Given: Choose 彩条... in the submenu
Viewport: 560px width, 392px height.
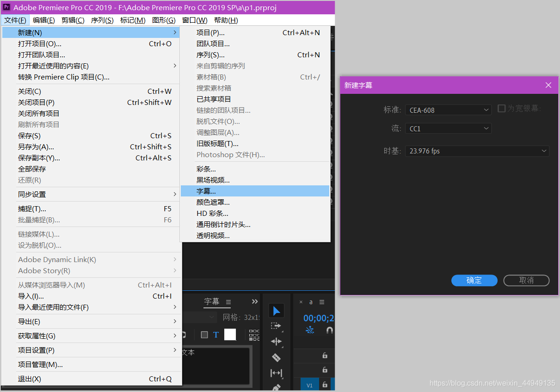Looking at the screenshot, I should click(x=255, y=169).
